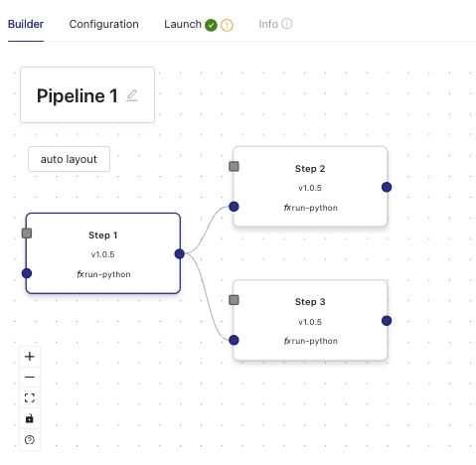Click Step 2 input connector dot
The image size is (476, 465).
[234, 207]
